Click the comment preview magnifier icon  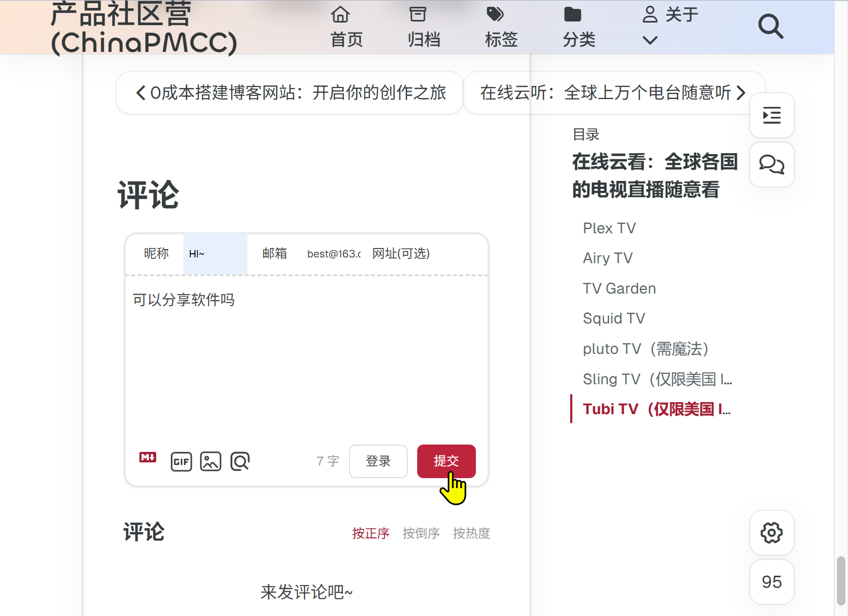point(240,461)
